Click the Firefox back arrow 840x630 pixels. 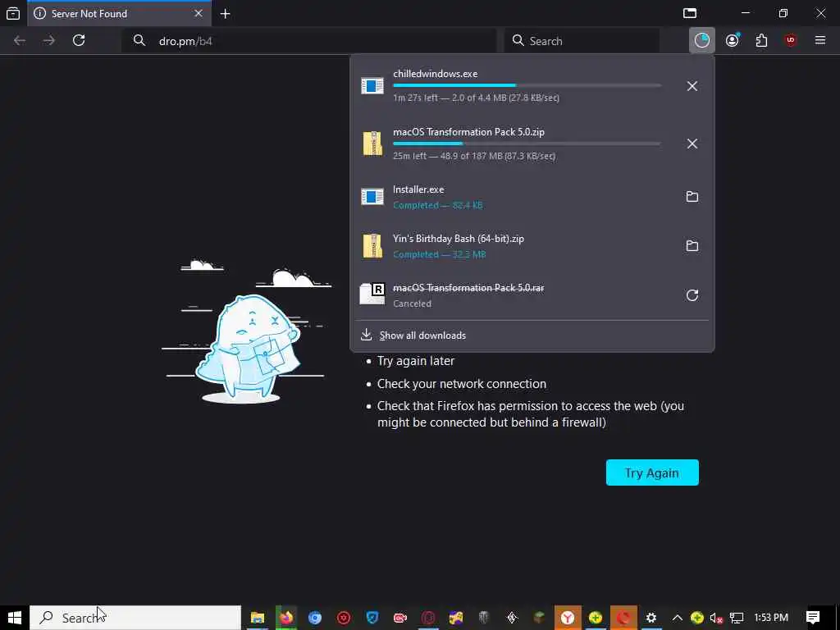point(20,41)
